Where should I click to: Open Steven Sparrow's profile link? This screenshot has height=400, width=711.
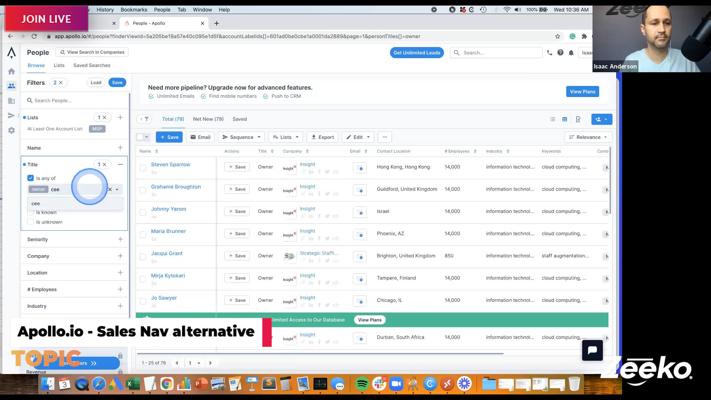(170, 164)
